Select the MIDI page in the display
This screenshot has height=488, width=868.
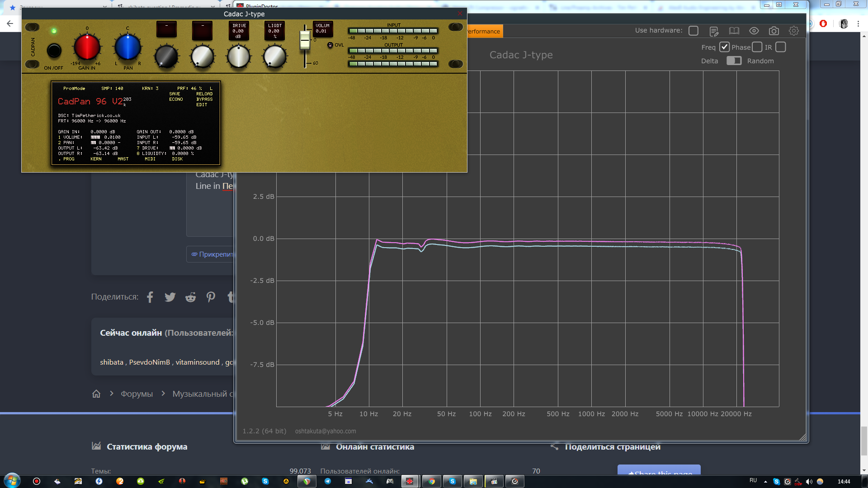tap(150, 159)
